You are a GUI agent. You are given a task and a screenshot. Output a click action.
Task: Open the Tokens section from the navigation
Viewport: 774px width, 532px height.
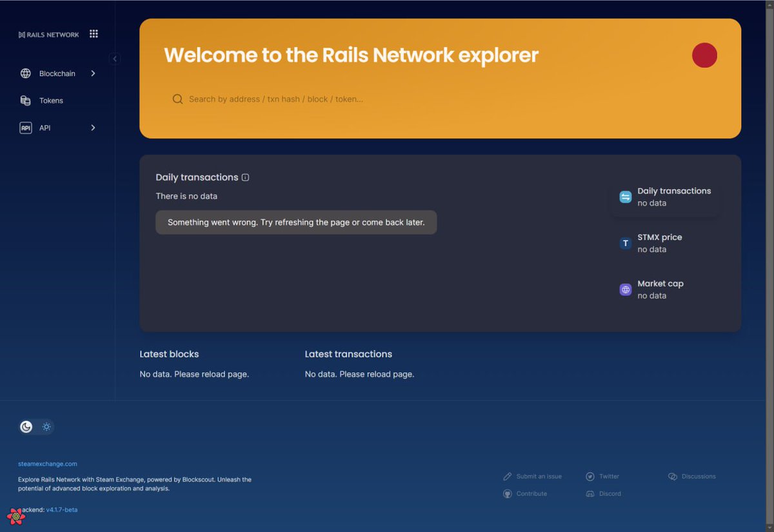pyautogui.click(x=50, y=101)
